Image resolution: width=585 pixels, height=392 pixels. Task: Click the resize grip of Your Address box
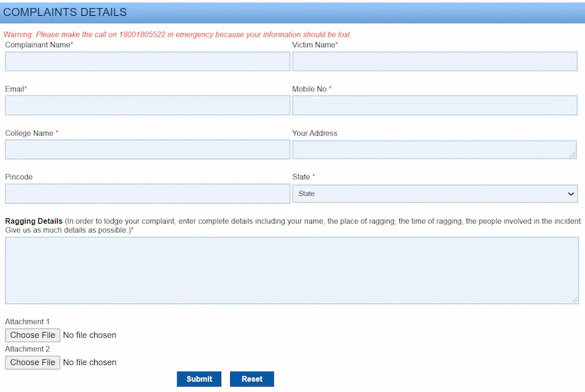pyautogui.click(x=573, y=155)
